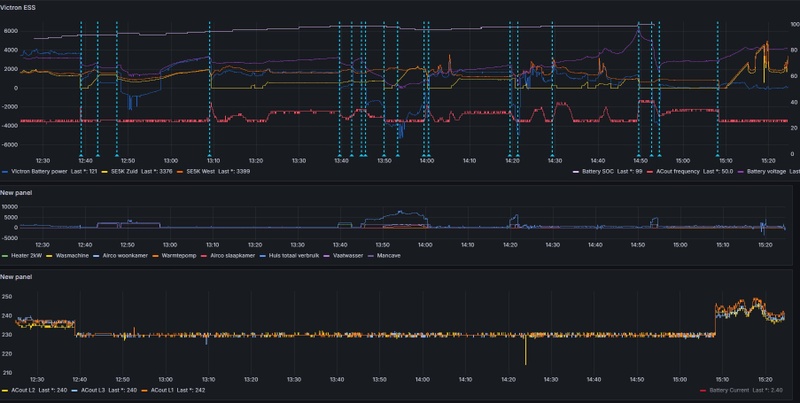The image size is (800, 403).
Task: Toggle the ACout frequency series label
Action: click(x=678, y=172)
